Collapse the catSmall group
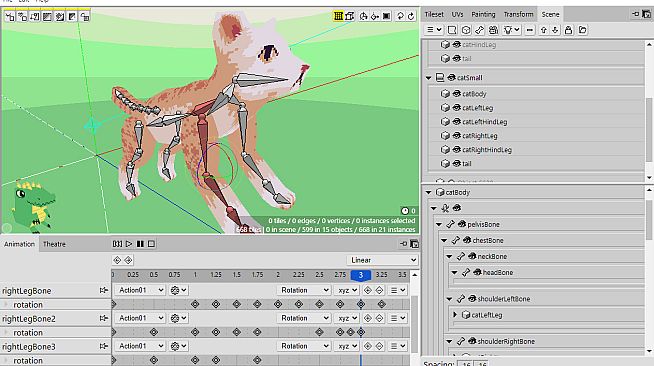The width and height of the screenshot is (654, 366). (x=428, y=78)
